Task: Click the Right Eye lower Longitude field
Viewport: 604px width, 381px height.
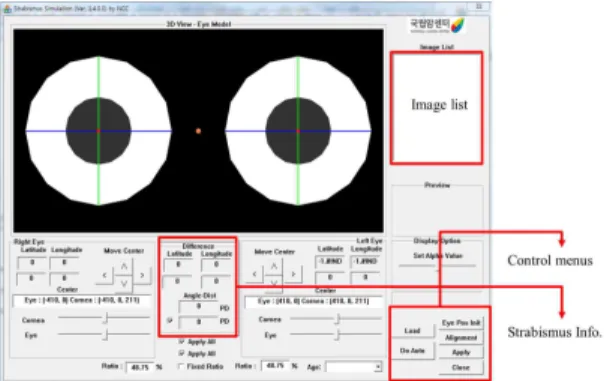Action: (64, 279)
